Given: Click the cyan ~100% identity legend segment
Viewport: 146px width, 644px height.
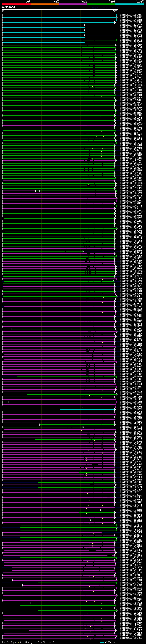Looking at the screenshot, I should pos(130,4).
